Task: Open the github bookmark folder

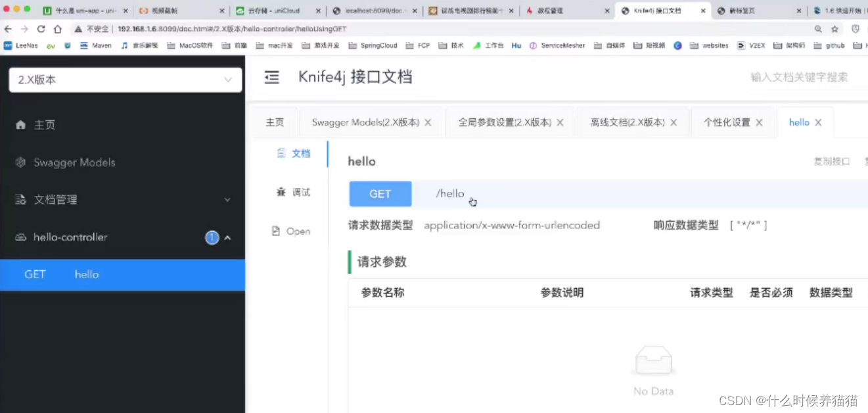Action: [829, 45]
